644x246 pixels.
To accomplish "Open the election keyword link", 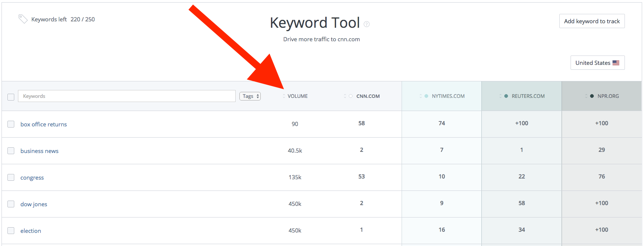I will pyautogui.click(x=31, y=231).
